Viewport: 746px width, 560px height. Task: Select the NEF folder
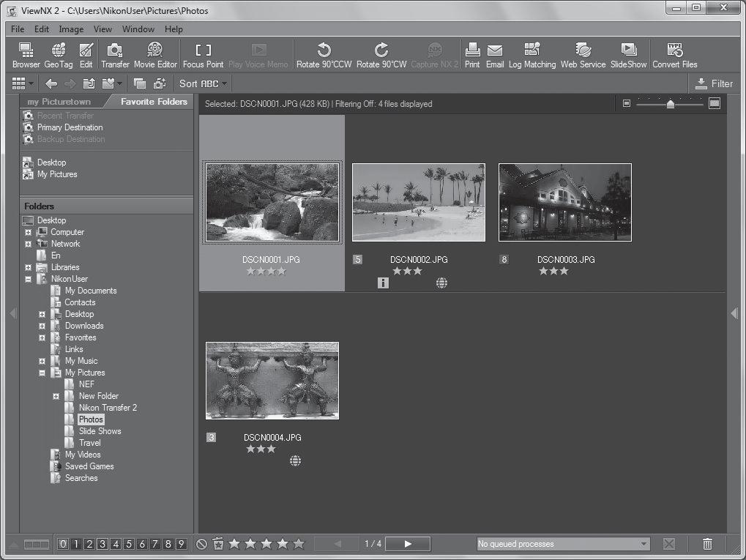click(x=86, y=384)
